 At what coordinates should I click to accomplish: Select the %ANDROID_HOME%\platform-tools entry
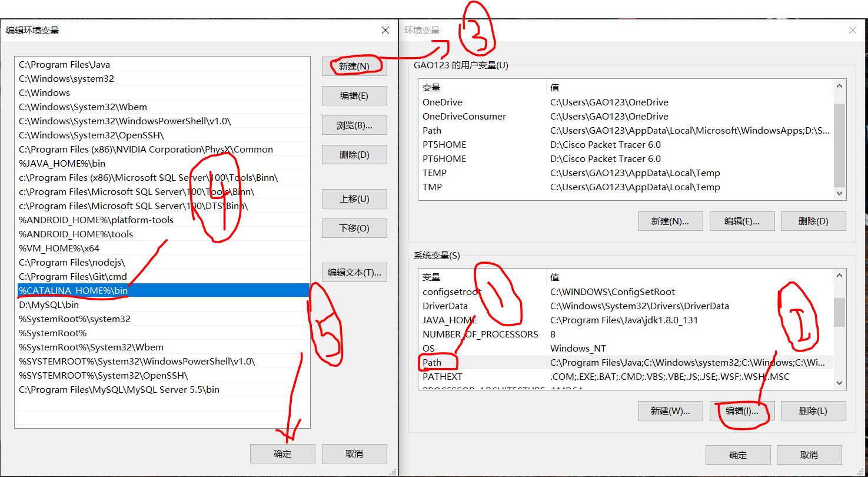pos(163,220)
